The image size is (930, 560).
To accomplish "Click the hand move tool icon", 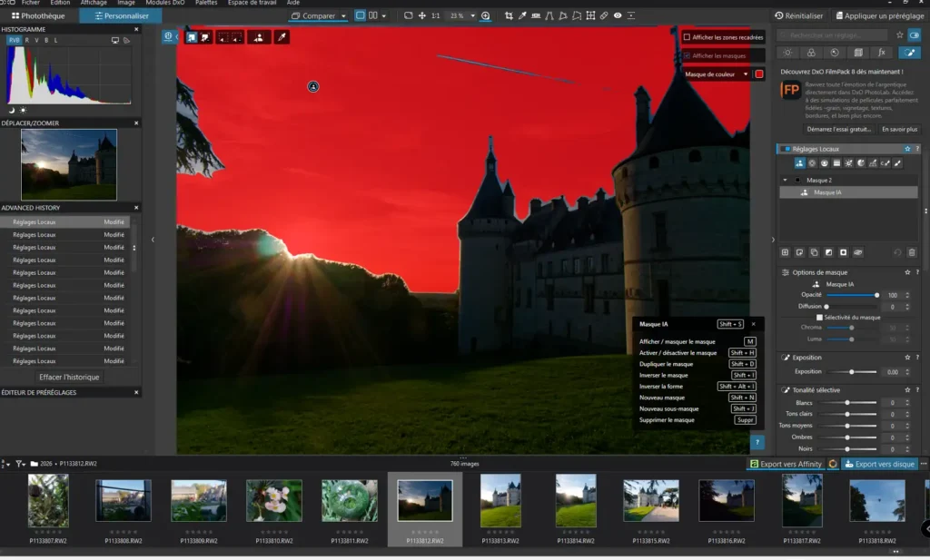I will [421, 16].
